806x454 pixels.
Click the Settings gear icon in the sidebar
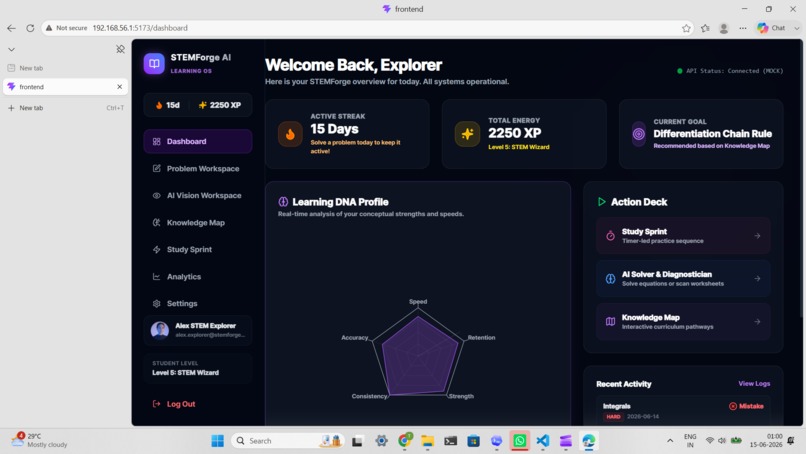tap(157, 303)
